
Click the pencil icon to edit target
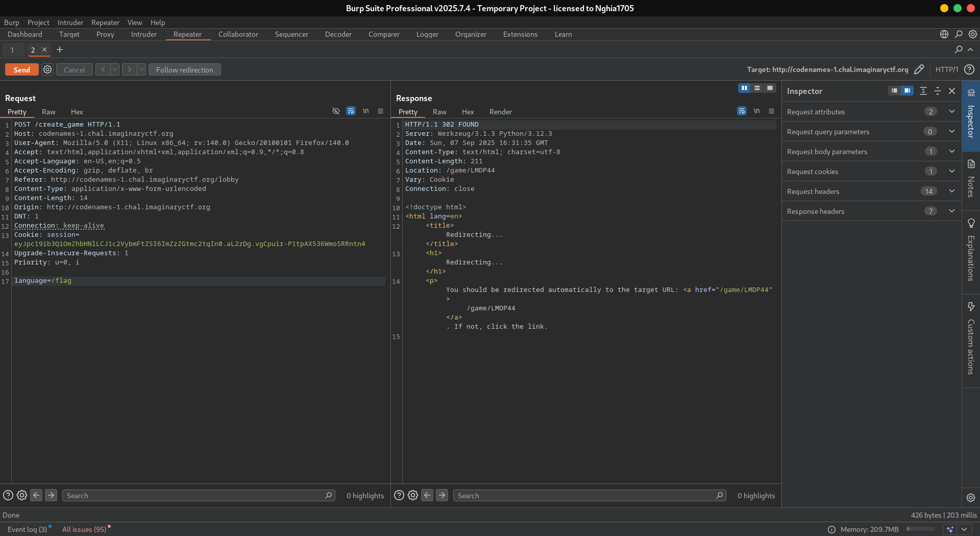click(919, 69)
